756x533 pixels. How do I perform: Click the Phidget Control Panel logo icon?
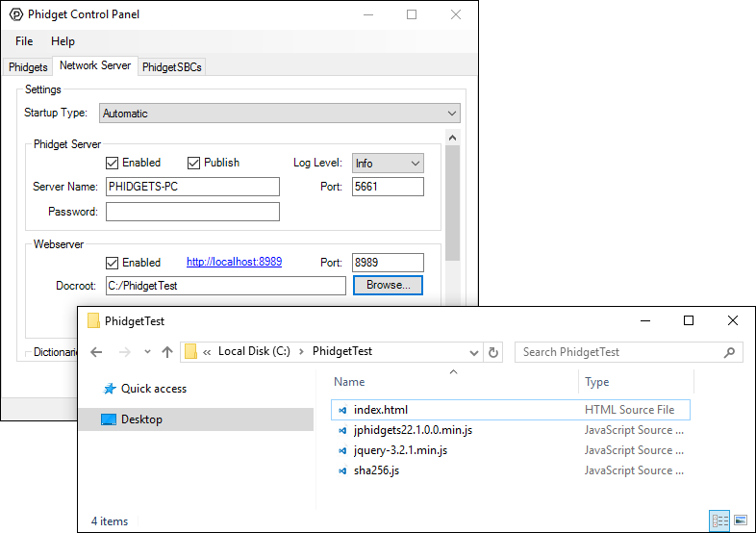(x=16, y=14)
